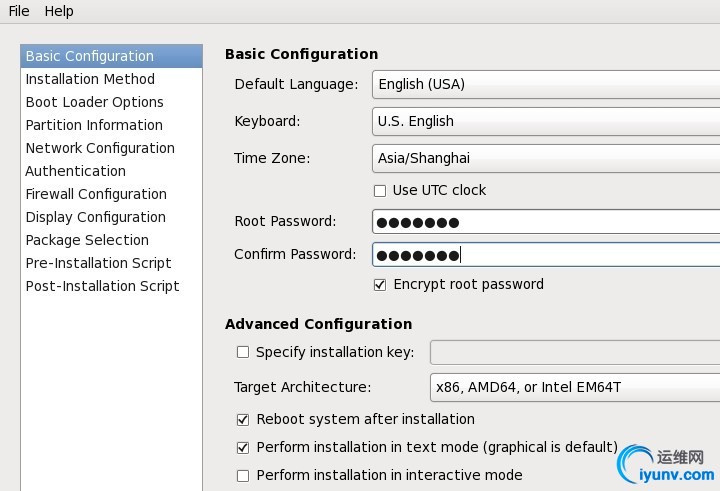This screenshot has width=720, height=491.
Task: Open Boot Loader Options section
Action: tap(94, 102)
